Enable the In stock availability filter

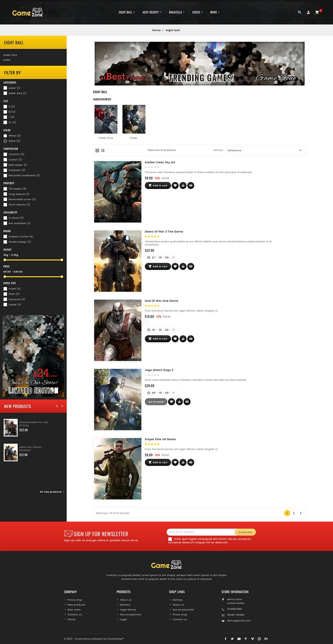coord(5,218)
